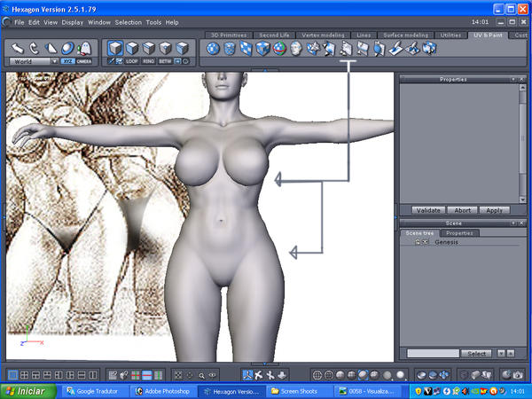Toggle BETW selection mode

[x=165, y=61]
